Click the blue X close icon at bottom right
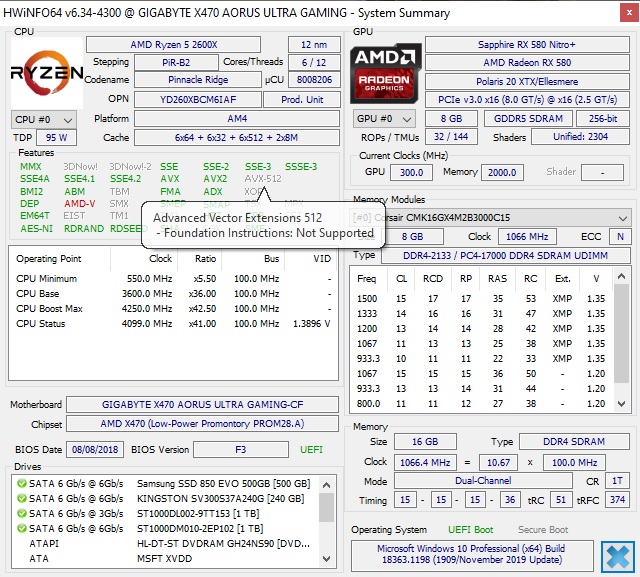This screenshot has width=640, height=577. click(x=618, y=556)
